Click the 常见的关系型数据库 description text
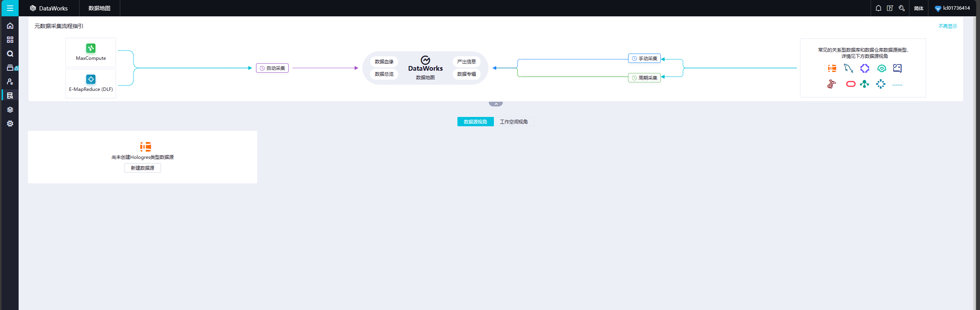 click(x=863, y=53)
